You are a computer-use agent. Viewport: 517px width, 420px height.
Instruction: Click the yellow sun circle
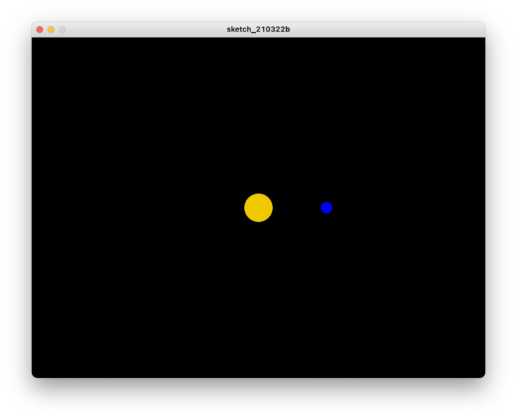259,207
